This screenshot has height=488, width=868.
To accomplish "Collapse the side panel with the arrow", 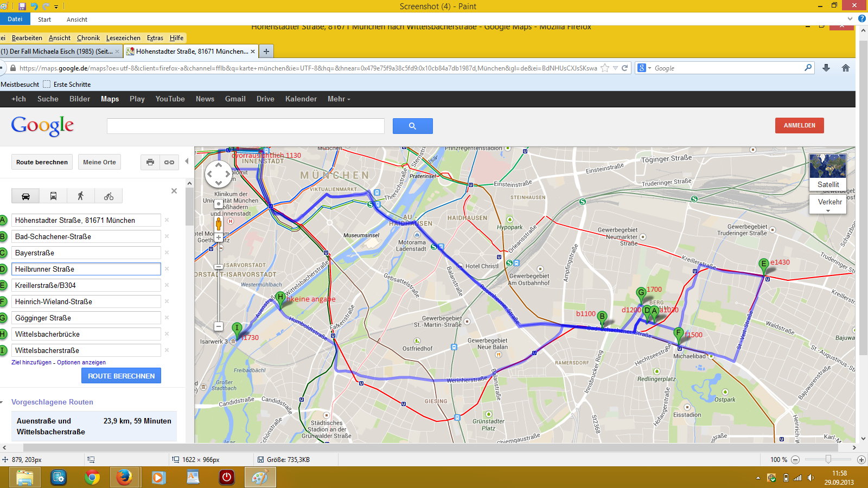I will pos(187,161).
